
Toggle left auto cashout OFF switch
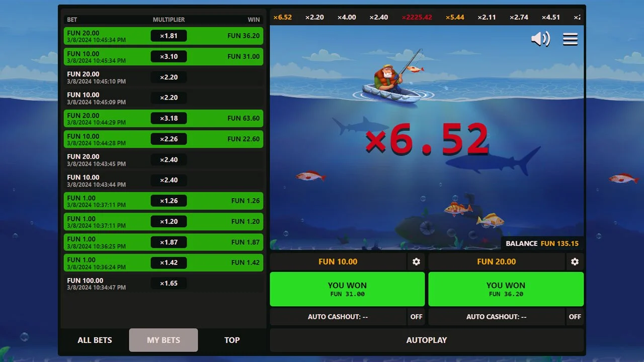pyautogui.click(x=416, y=317)
